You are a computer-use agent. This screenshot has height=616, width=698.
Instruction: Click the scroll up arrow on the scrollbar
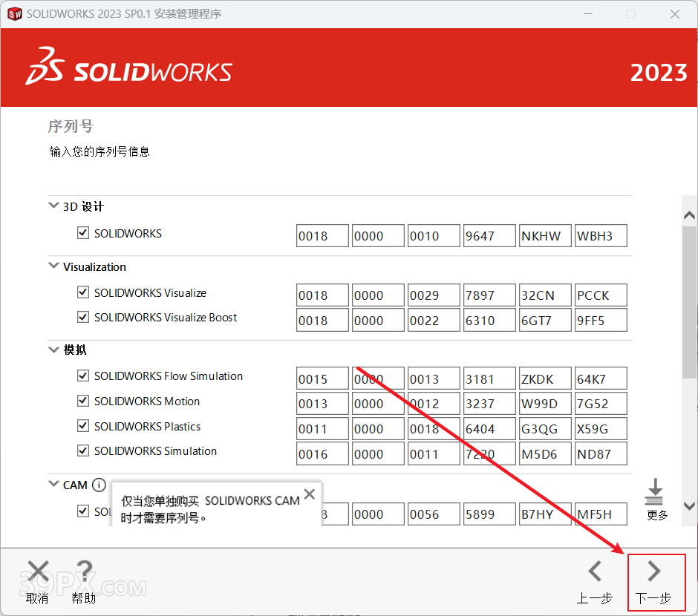click(689, 214)
